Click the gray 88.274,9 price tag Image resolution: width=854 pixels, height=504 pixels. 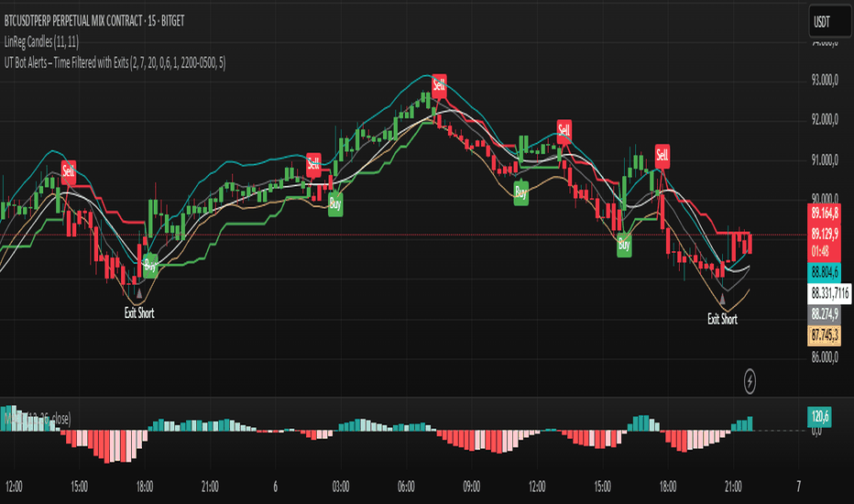(x=824, y=313)
